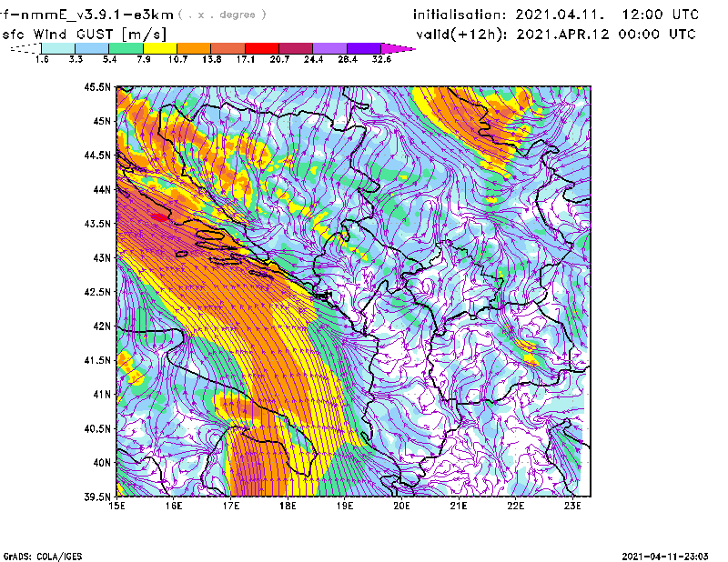Click the crimson legend swatch after 20.7
Viewport: 728px width, 562px height.
point(296,48)
